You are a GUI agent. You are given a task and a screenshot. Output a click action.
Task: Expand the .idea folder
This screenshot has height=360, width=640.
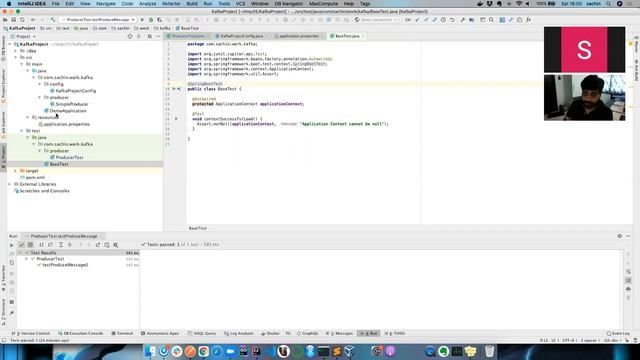16,51
